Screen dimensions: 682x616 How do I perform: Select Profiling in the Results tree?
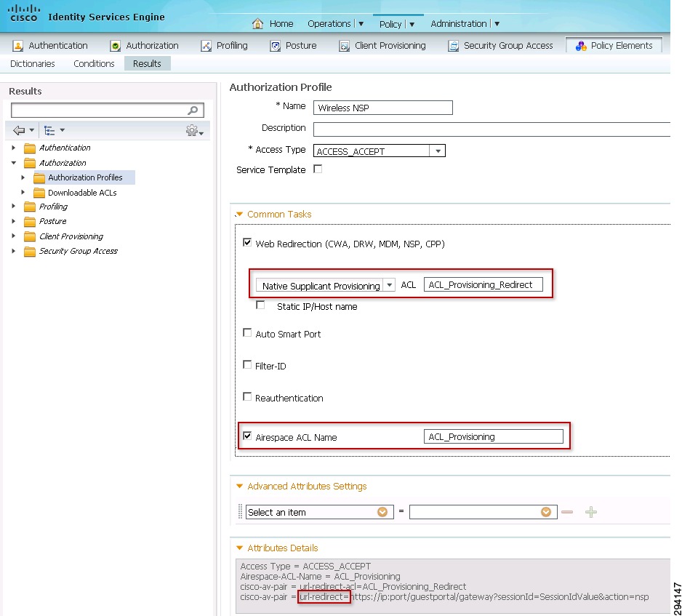coord(54,207)
